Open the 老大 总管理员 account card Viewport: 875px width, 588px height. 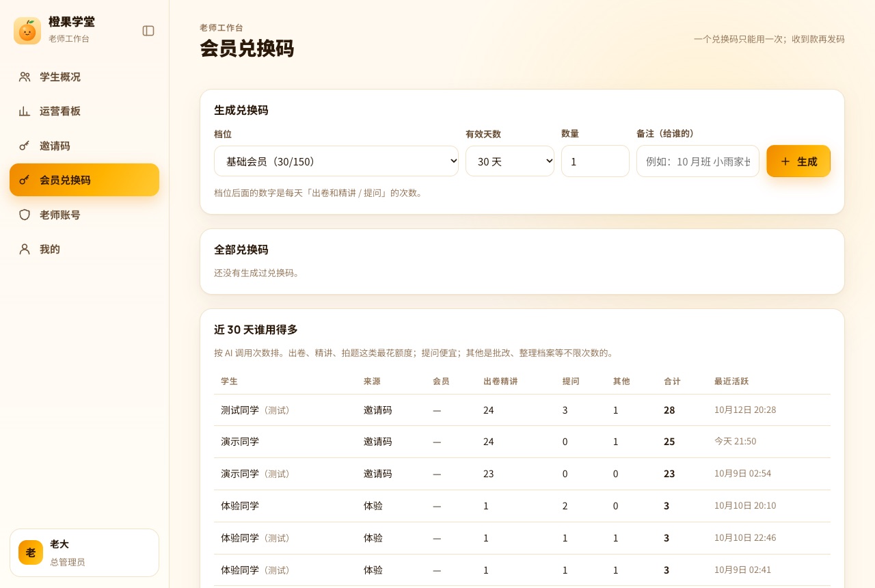(84, 552)
